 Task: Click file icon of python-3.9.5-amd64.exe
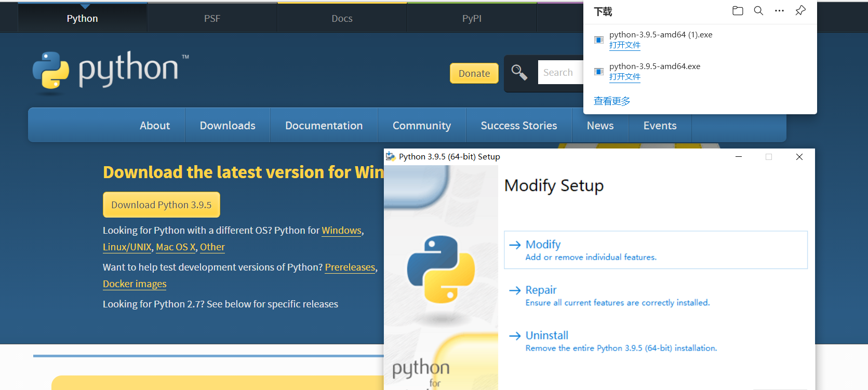[599, 72]
